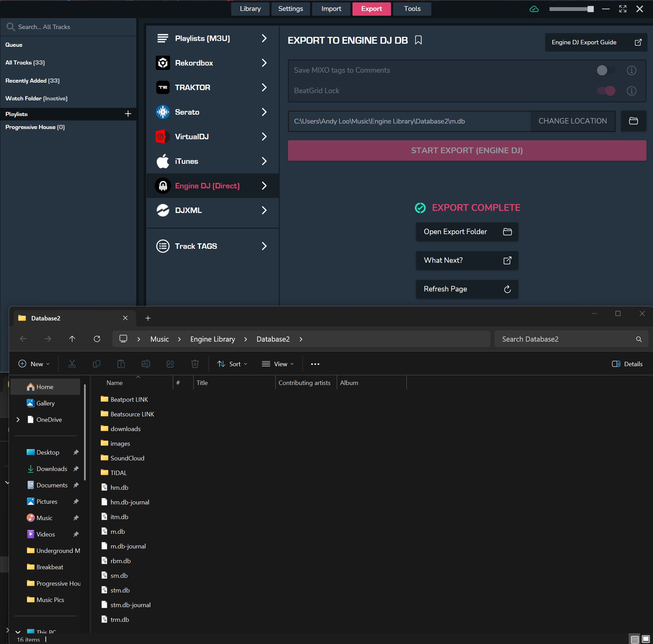Click the Rename icon in Explorer toolbar
This screenshot has height=644, width=653.
(x=146, y=364)
